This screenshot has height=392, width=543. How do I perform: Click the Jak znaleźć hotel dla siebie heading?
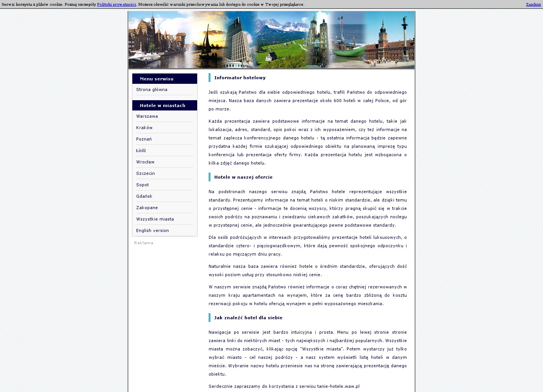(248, 318)
